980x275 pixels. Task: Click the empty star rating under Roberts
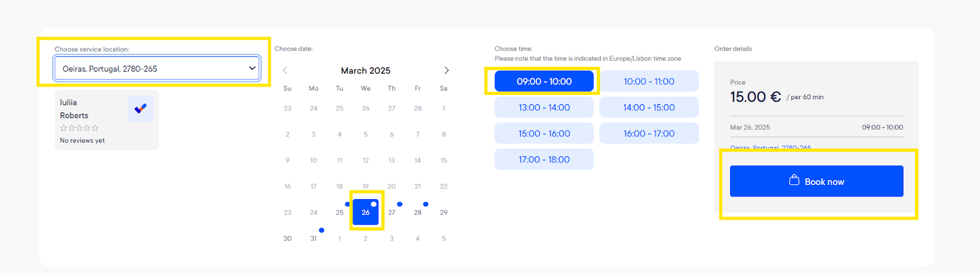(x=79, y=128)
